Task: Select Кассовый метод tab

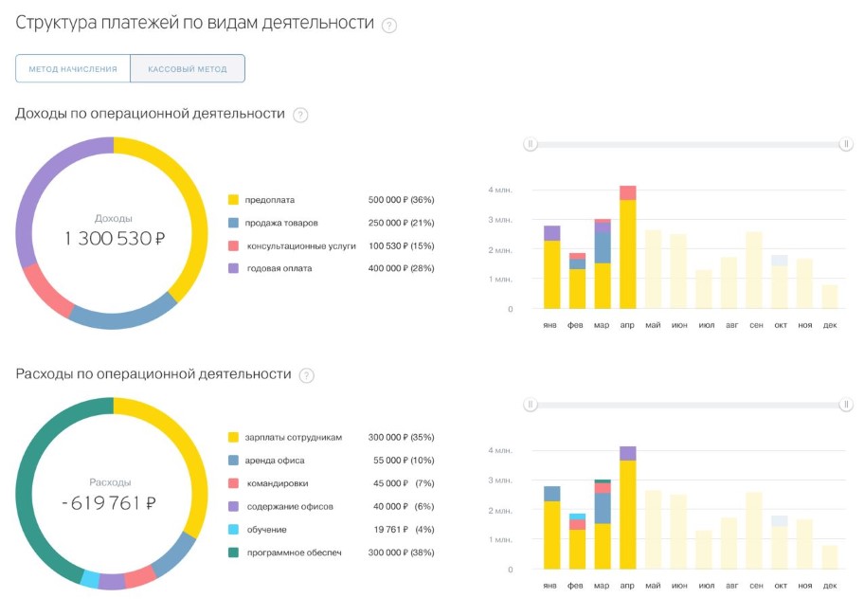Action: coord(188,69)
